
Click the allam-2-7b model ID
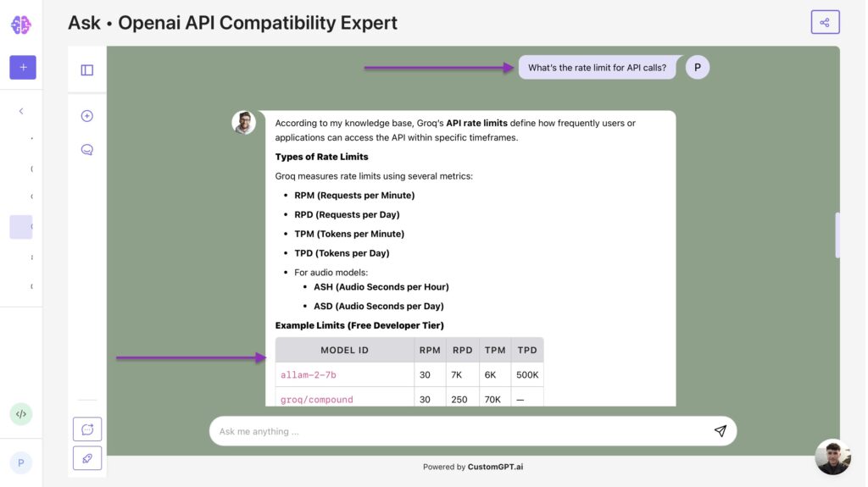tap(309, 374)
